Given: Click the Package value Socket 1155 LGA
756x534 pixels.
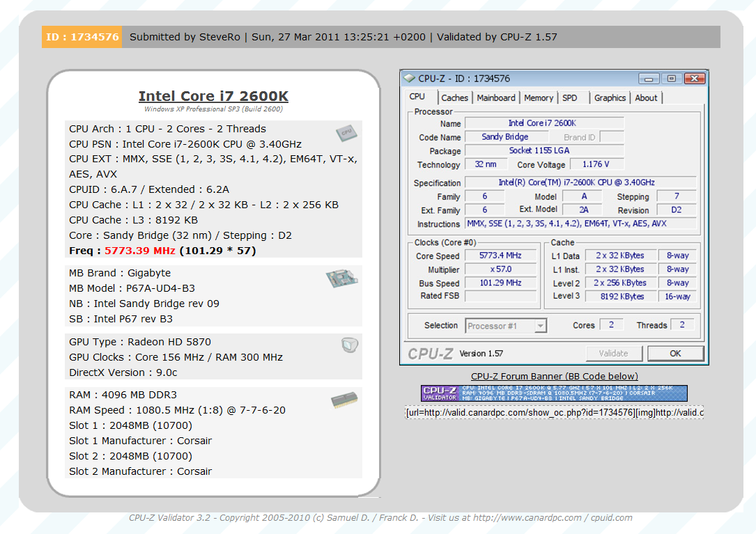Looking at the screenshot, I should pos(544,150).
